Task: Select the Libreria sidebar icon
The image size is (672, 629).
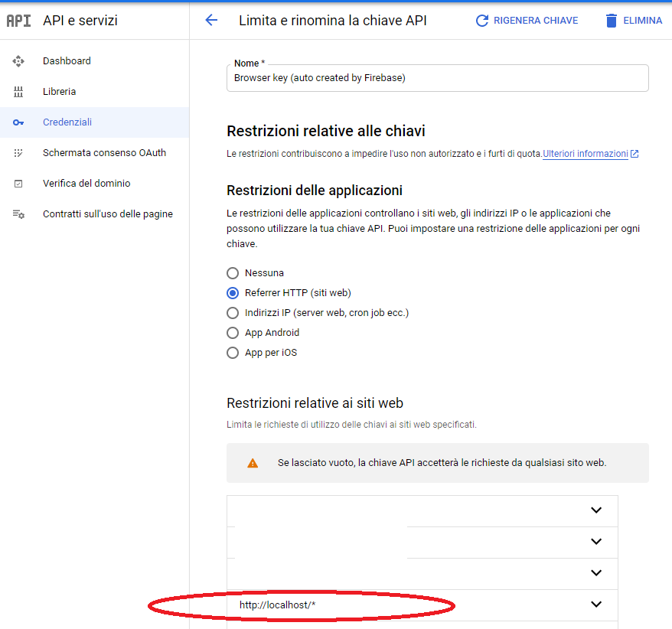Action: (18, 91)
